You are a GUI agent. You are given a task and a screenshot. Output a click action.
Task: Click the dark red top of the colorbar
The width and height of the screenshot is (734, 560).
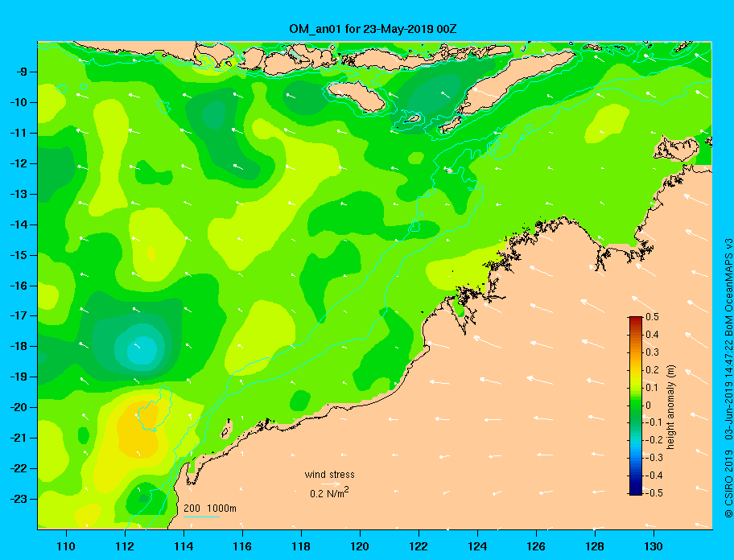pos(636,319)
